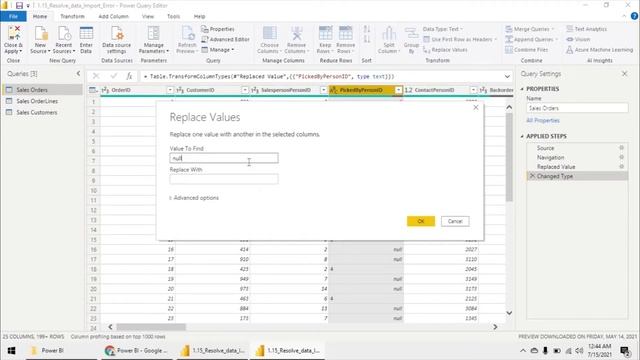Click the Windows Start button
Screen dimensions: 640x360
11,351
